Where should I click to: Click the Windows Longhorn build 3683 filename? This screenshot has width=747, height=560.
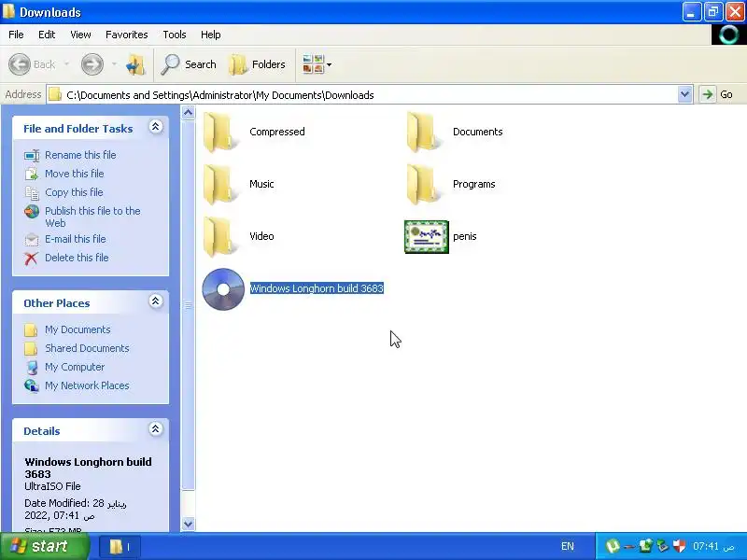click(x=317, y=288)
